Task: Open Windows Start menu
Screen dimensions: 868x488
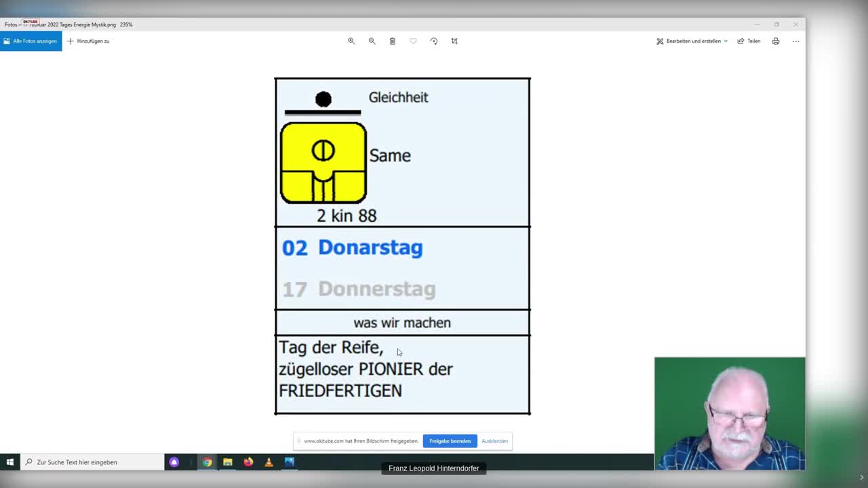Action: click(x=10, y=462)
